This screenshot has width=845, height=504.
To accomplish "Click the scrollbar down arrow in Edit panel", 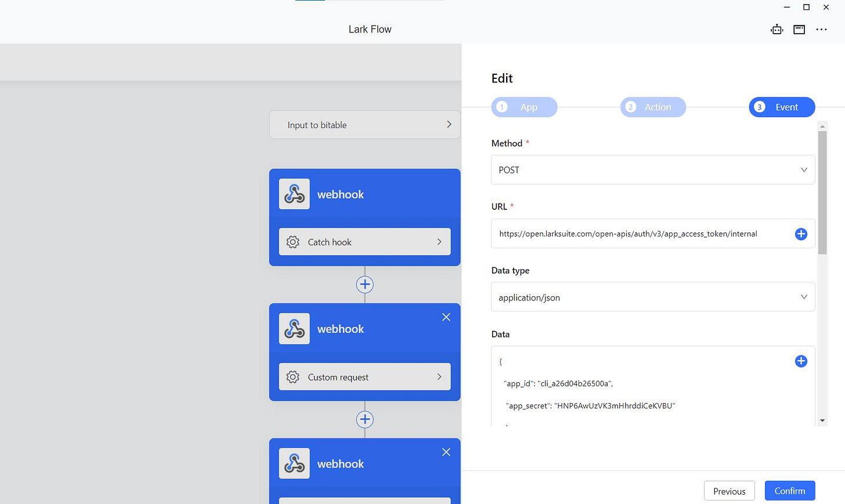I will [x=822, y=420].
